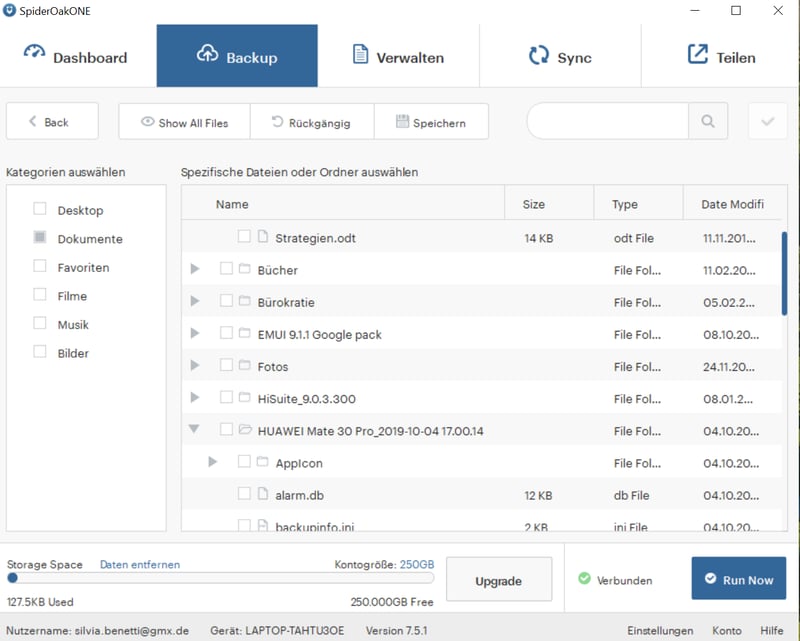Open the Teilen share tab
Screen dimensions: 800x641
(x=721, y=57)
